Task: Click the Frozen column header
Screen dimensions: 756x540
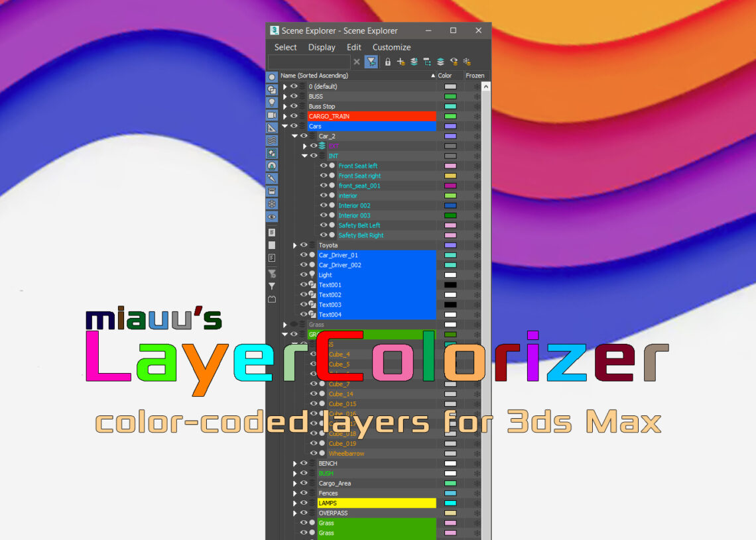Action: tap(475, 76)
